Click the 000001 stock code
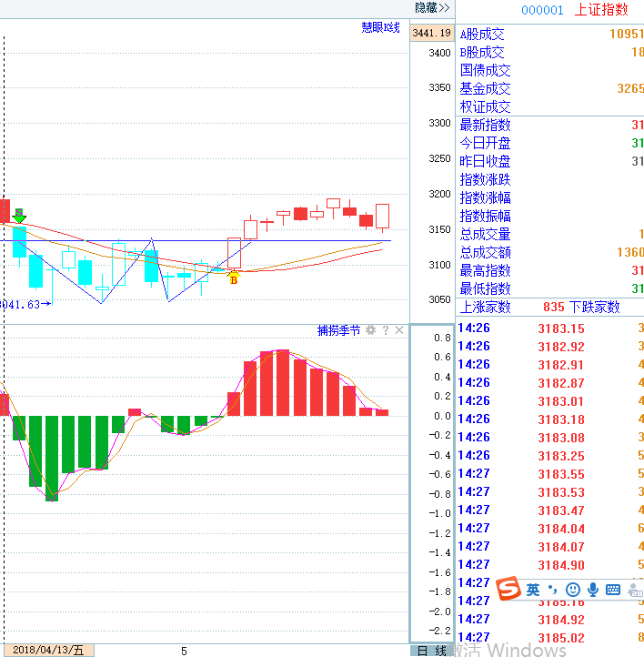Screen dimensions: 644x657 click(x=543, y=10)
